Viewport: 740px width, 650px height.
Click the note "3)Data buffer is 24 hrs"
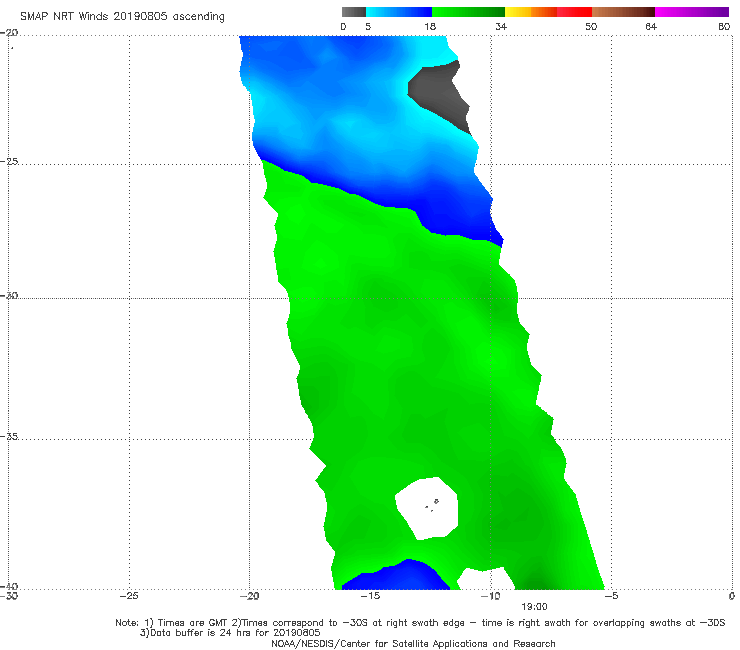point(230,633)
